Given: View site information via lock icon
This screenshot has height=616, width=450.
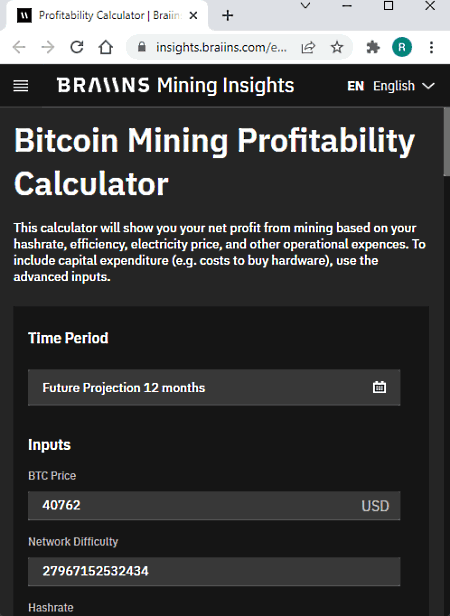Looking at the screenshot, I should pos(142,48).
